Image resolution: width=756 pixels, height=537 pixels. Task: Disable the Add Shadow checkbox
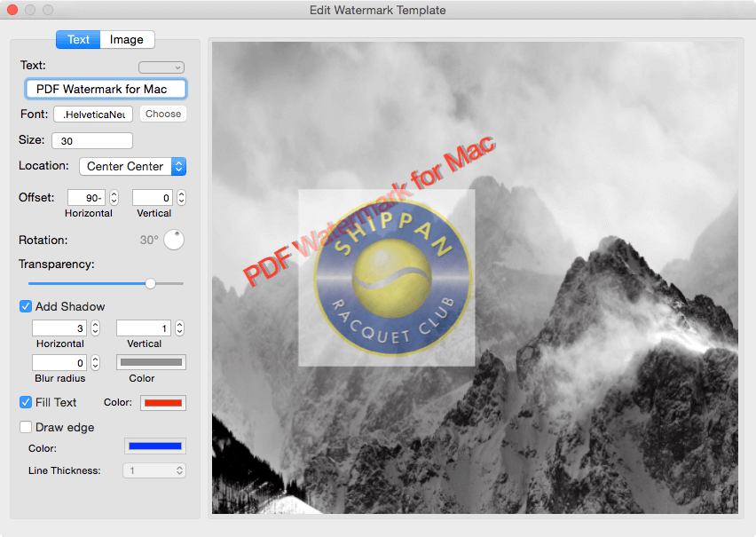(26, 306)
